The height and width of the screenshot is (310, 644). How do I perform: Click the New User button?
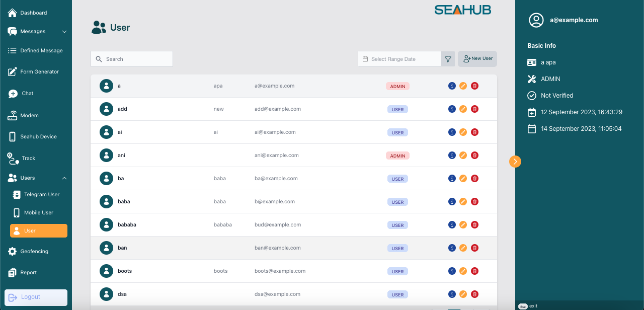tap(477, 59)
